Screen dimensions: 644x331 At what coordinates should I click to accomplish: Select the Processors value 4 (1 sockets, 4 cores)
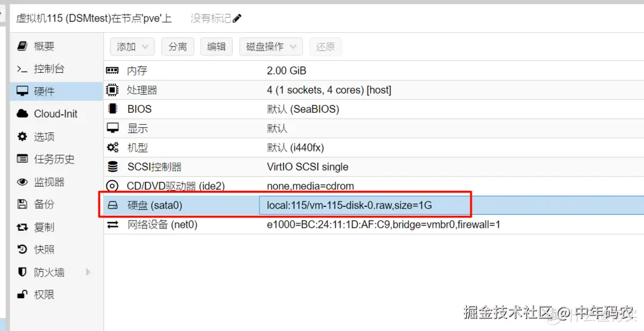pos(329,90)
